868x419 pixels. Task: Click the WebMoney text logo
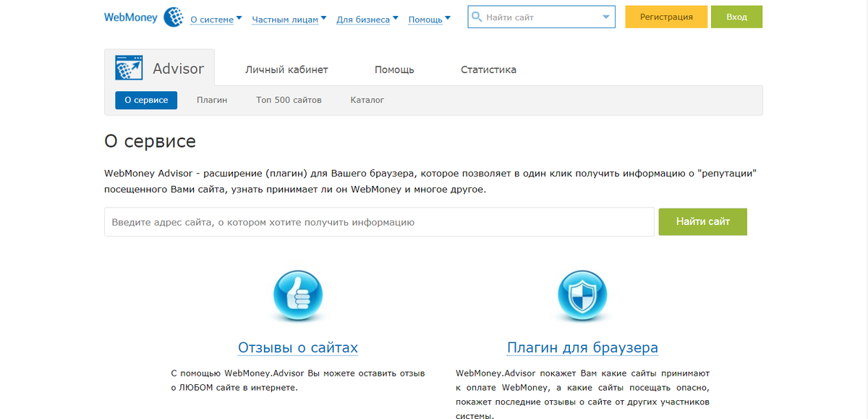coord(131,17)
